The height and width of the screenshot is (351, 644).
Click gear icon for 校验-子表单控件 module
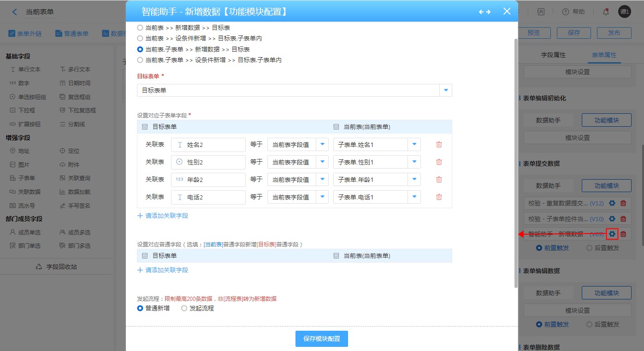click(x=612, y=219)
